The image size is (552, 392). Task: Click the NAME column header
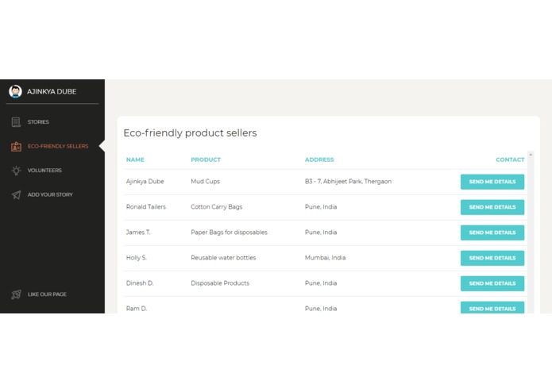pos(135,159)
